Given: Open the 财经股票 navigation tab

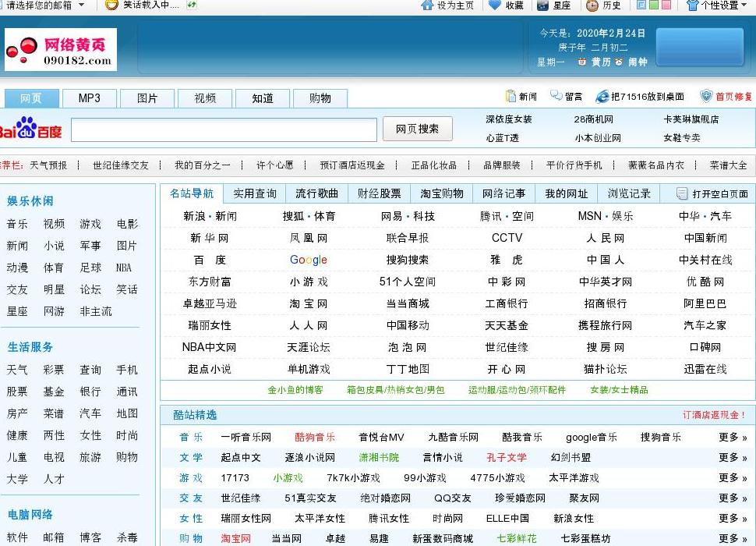Looking at the screenshot, I should 379,194.
